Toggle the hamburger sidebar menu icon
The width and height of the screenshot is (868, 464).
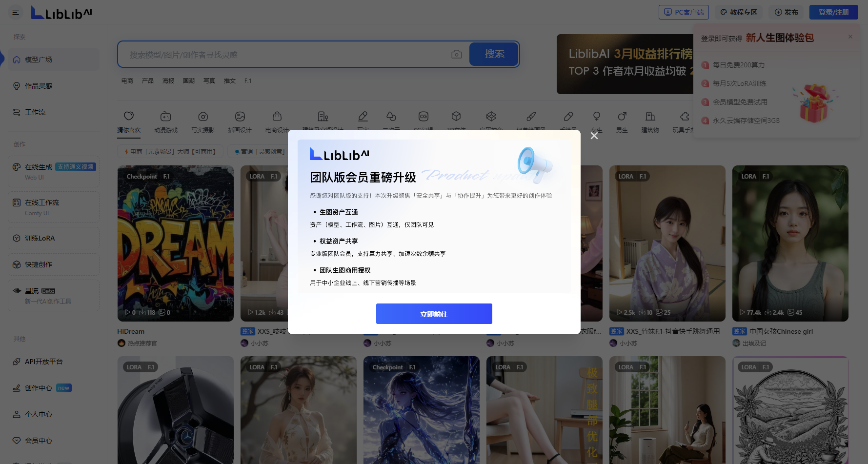point(16,12)
